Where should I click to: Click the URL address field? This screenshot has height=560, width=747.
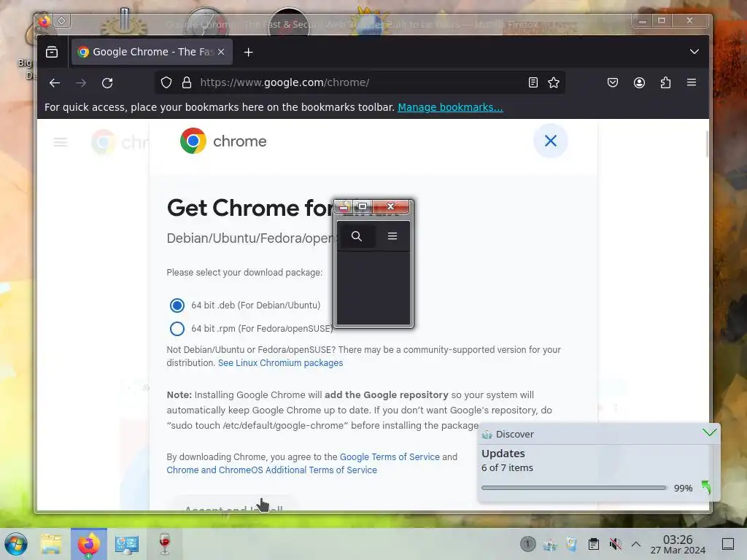pyautogui.click(x=360, y=82)
